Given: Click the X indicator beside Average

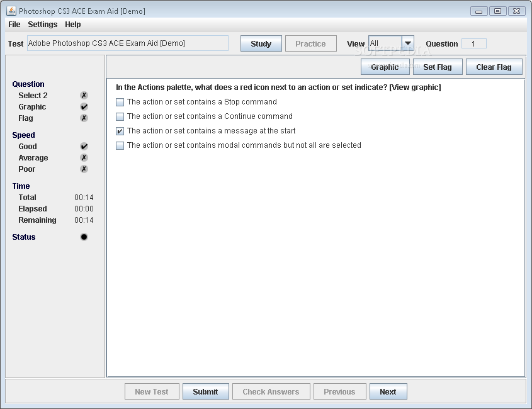Looking at the screenshot, I should coord(84,158).
